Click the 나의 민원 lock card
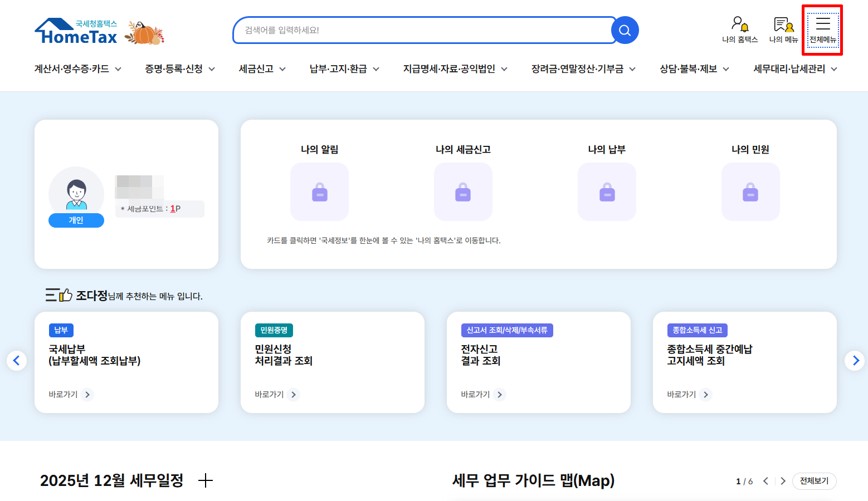Viewport: 868px width, 501px height. click(750, 191)
